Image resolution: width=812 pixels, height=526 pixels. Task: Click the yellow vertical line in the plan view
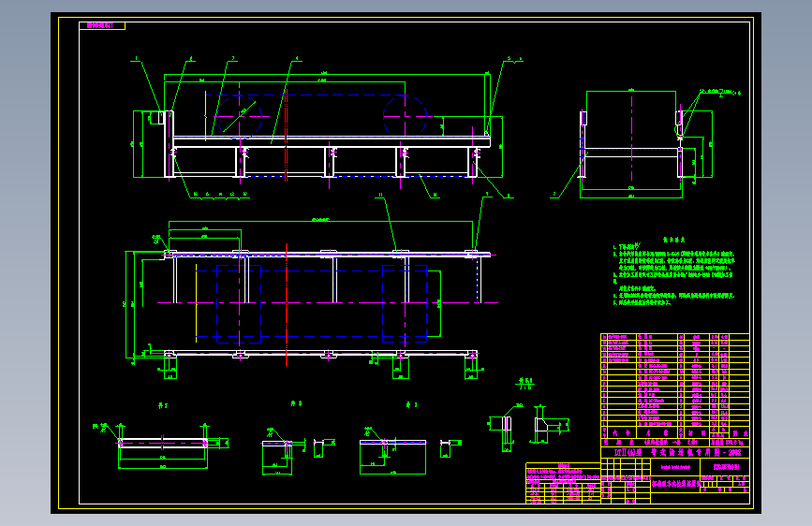(x=197, y=303)
